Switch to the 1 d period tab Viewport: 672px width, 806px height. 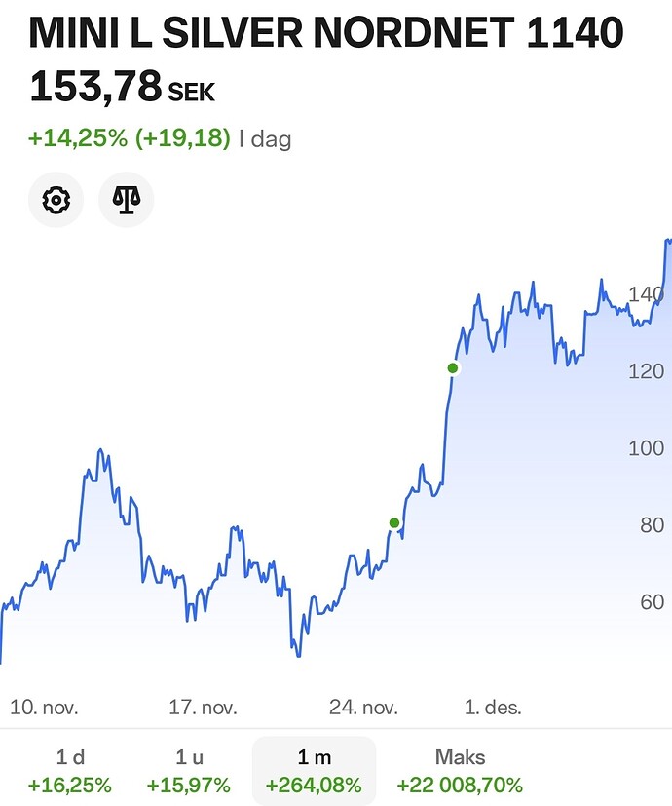point(70,770)
